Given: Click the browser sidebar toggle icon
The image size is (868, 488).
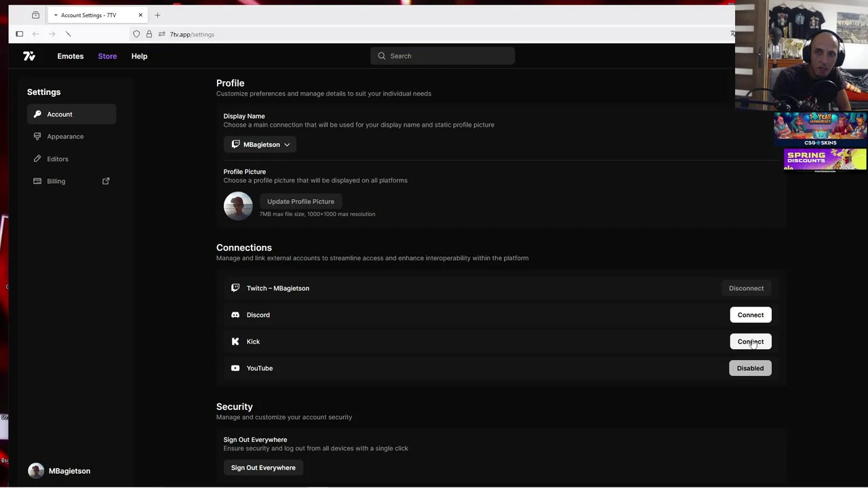Looking at the screenshot, I should (20, 34).
